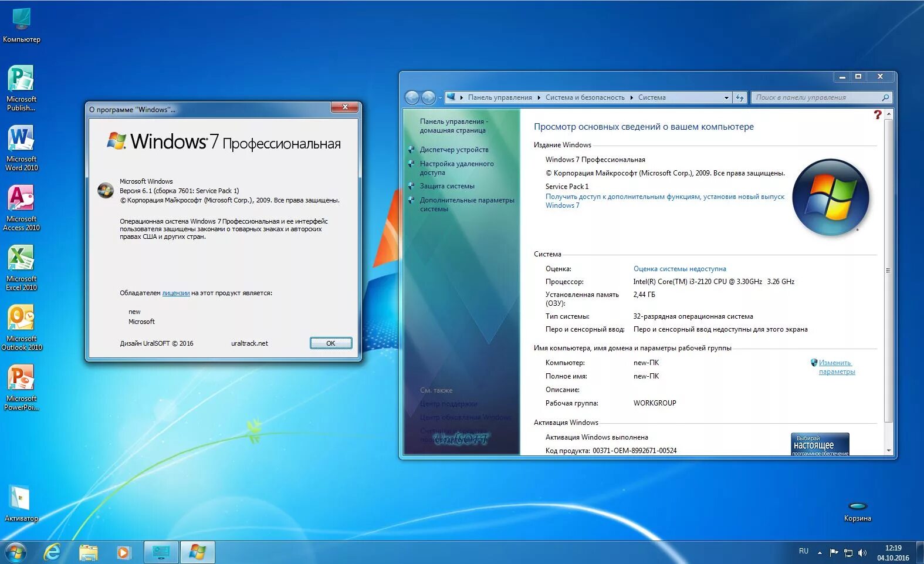Open the Action Center flag tray icon
Image resolution: width=924 pixels, height=564 pixels.
(x=834, y=552)
